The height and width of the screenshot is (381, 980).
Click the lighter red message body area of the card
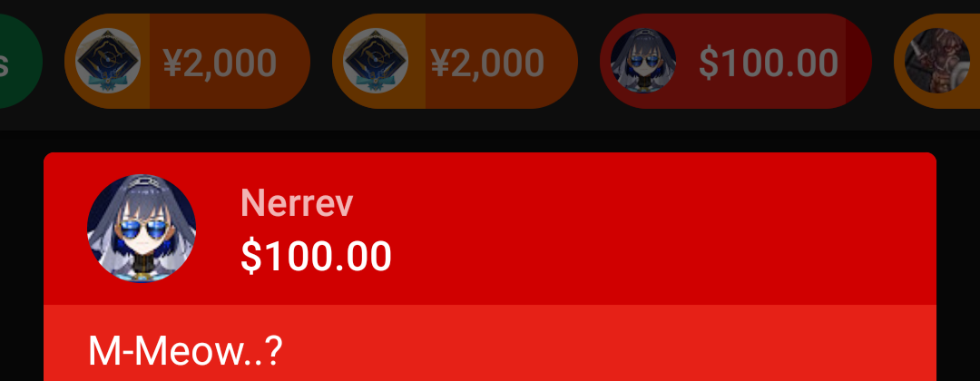490,343
